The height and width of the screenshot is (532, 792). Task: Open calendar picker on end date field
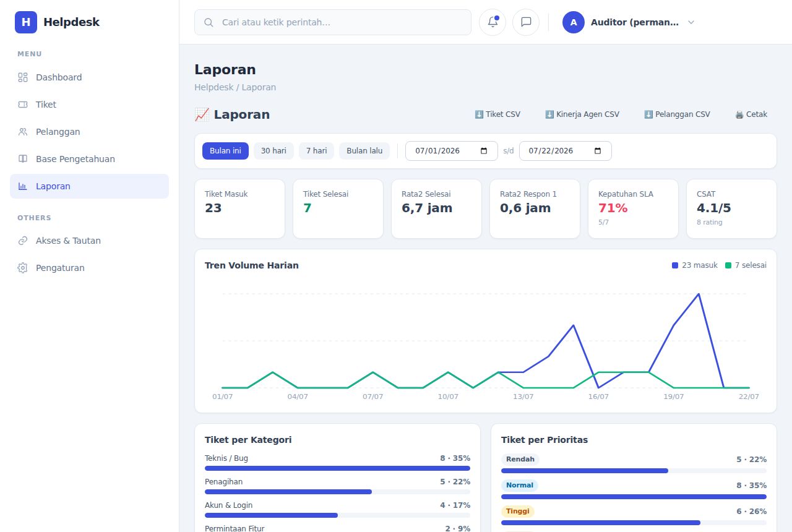click(x=598, y=150)
